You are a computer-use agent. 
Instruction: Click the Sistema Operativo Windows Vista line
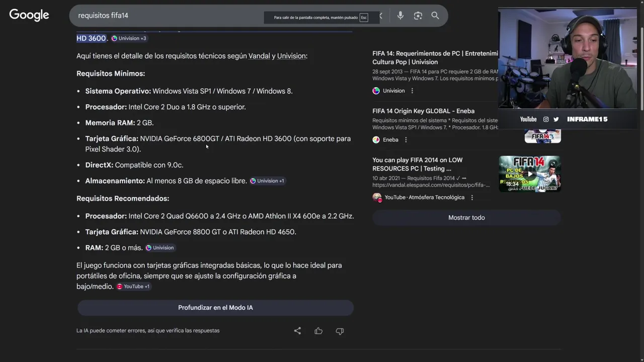(189, 91)
